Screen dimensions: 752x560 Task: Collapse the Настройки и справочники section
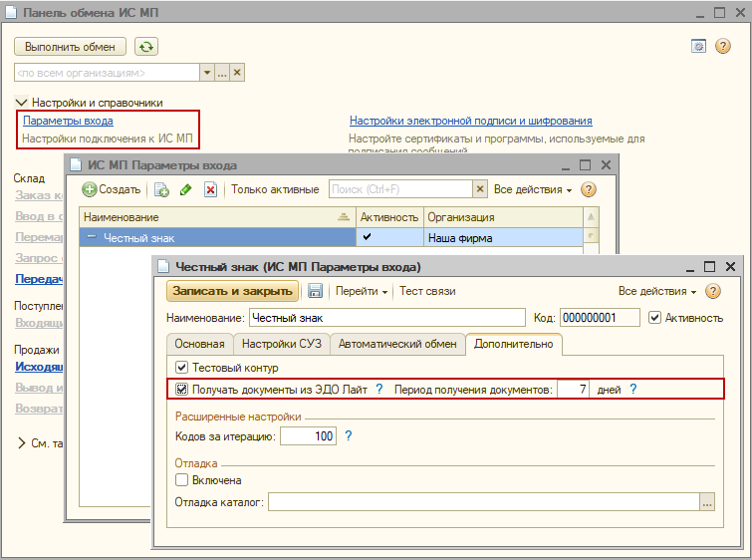21,103
